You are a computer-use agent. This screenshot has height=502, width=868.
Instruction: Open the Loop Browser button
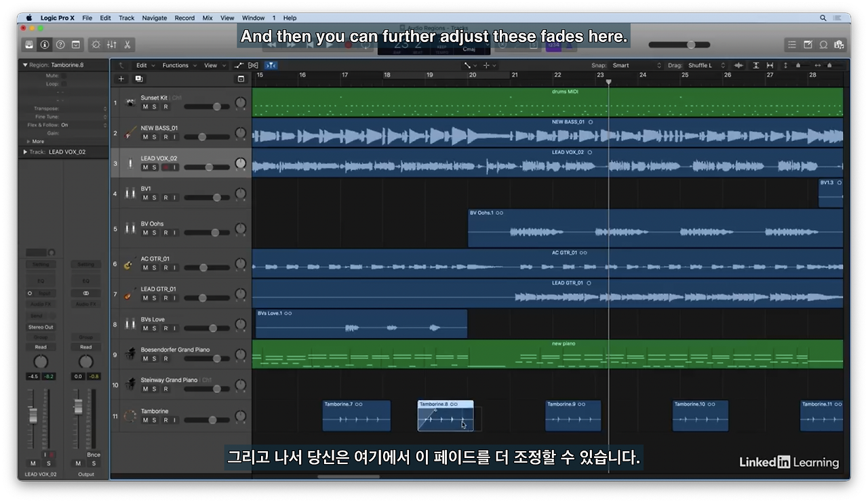(823, 45)
